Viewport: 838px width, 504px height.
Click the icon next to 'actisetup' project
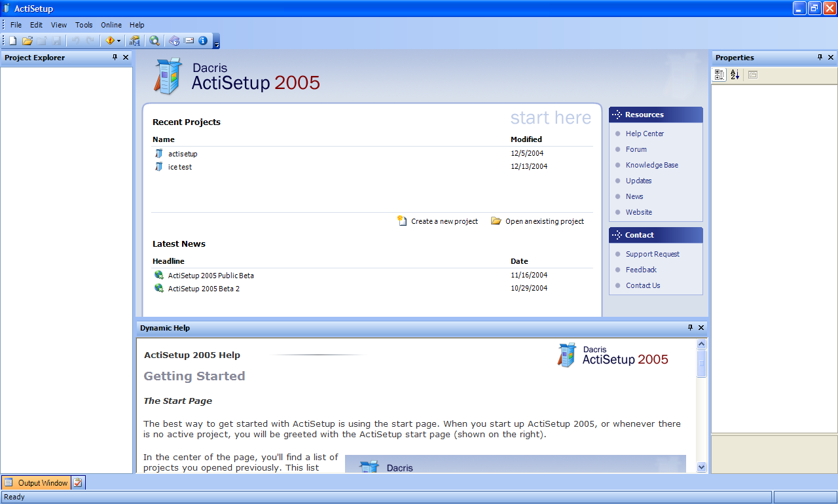158,153
